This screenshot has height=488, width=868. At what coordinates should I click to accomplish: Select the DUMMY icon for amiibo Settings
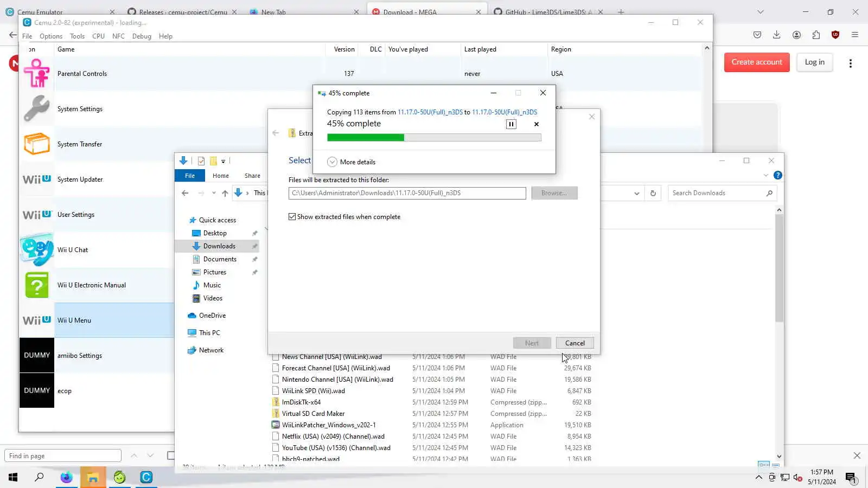tap(37, 355)
